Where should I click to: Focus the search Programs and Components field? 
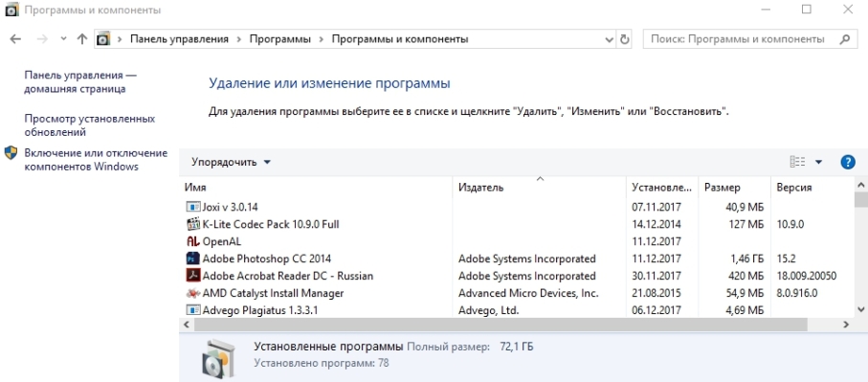pos(750,39)
